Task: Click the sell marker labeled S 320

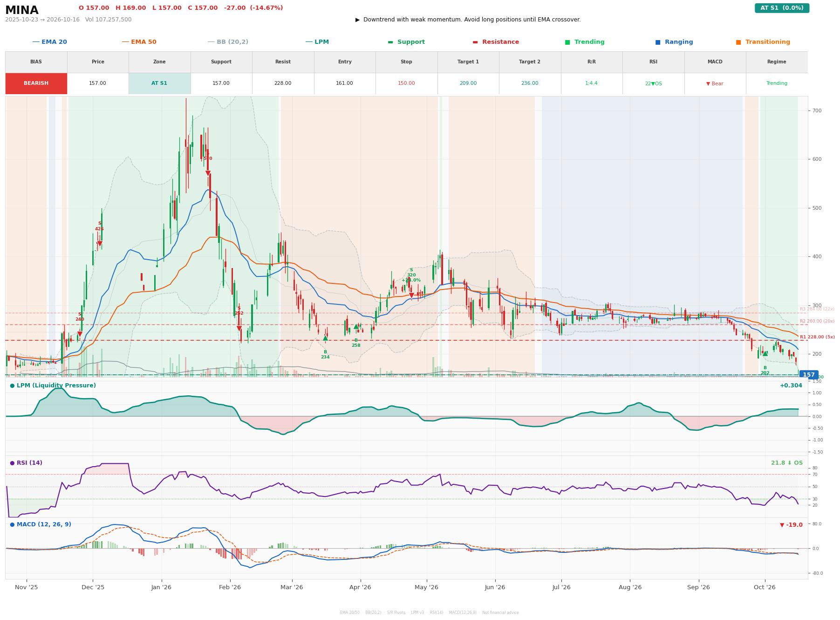Action: click(x=411, y=295)
